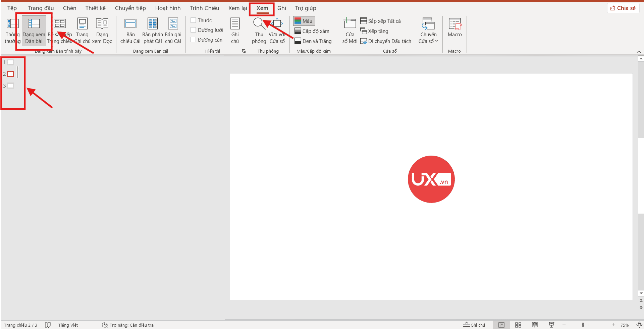Screen dimensions: 644x329
Task: Start slideshow from status bar icon
Action: tap(551, 325)
